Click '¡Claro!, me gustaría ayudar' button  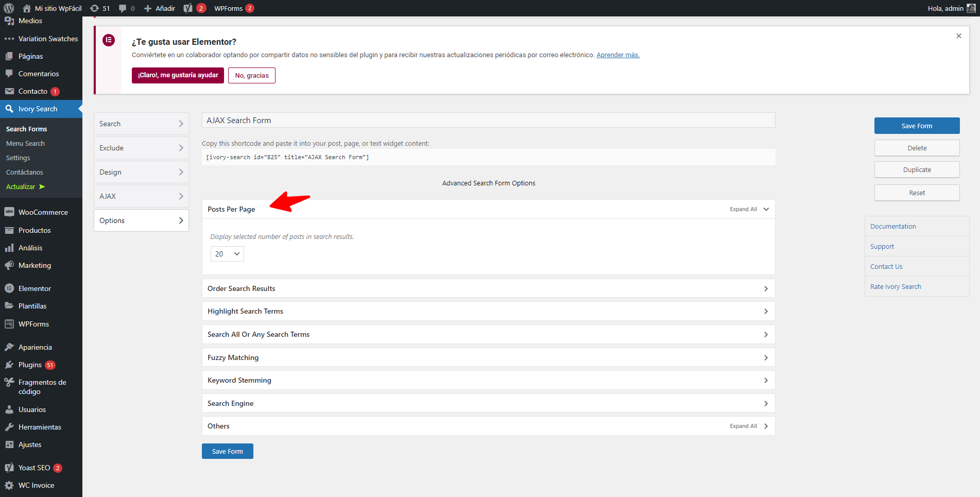coord(178,75)
